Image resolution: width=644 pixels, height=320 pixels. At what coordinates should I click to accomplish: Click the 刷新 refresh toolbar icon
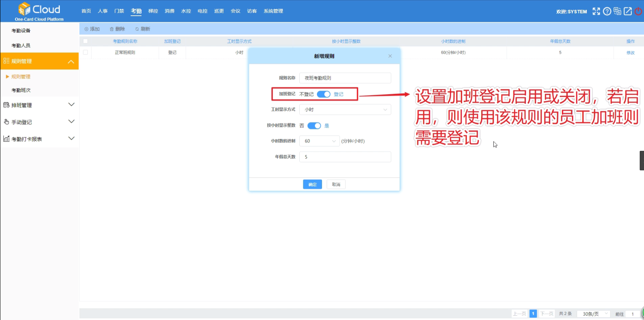137,29
